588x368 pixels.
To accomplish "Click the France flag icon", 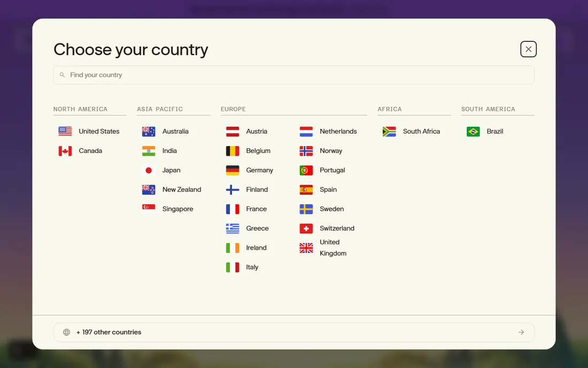I will (233, 209).
